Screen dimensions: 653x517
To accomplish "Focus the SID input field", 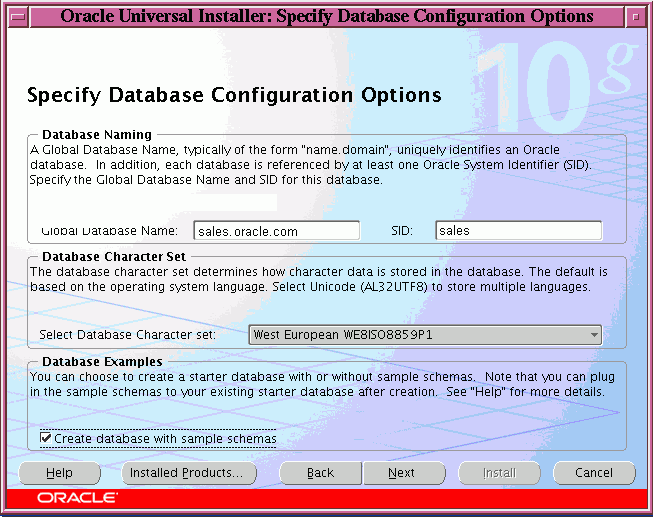I will 518,231.
